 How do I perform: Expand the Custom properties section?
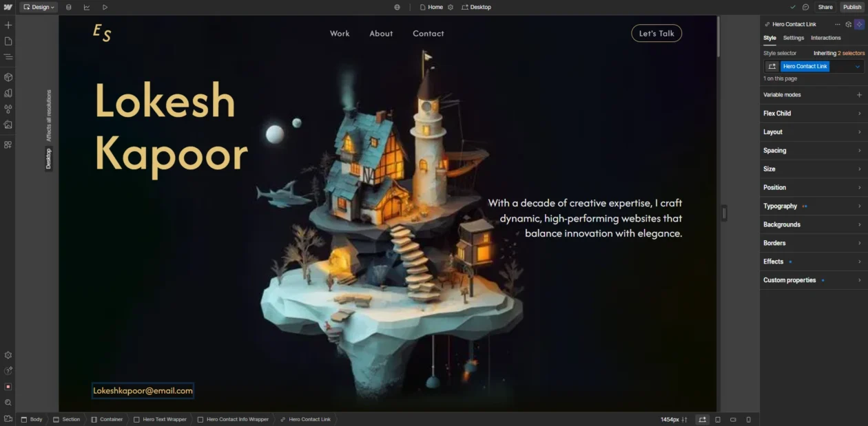[813, 281]
